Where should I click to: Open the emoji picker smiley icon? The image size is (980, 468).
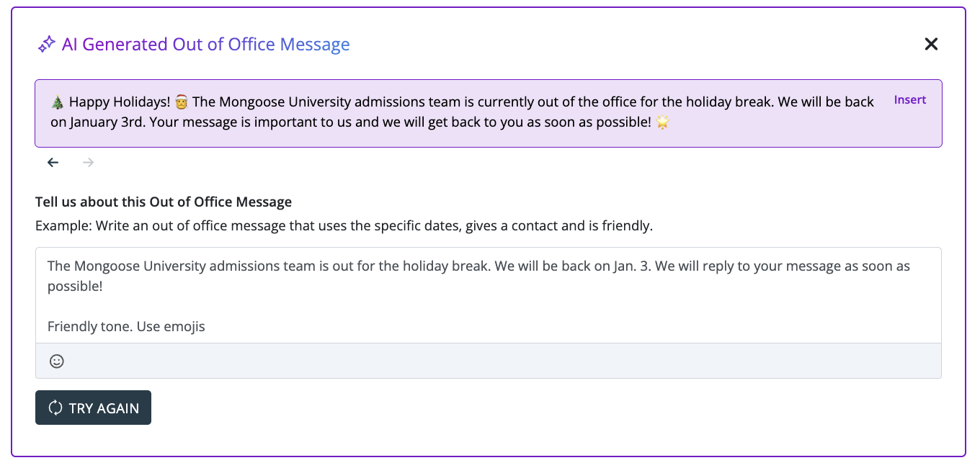(57, 361)
